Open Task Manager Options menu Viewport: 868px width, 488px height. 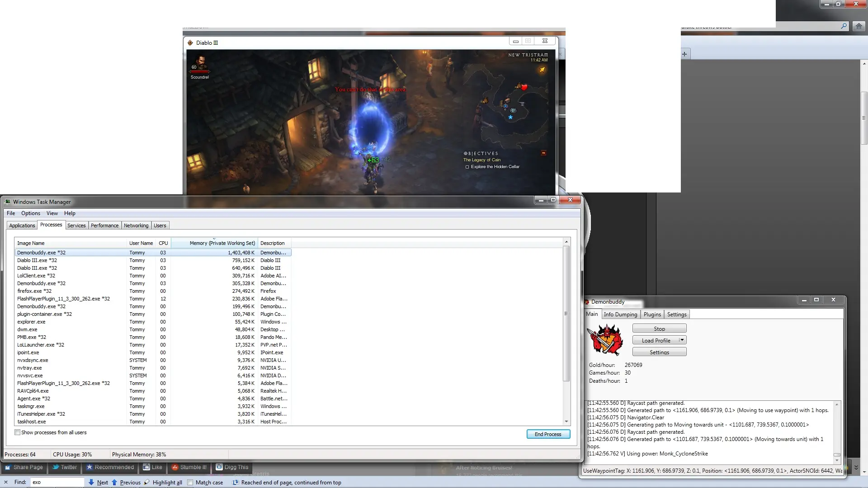[31, 213]
